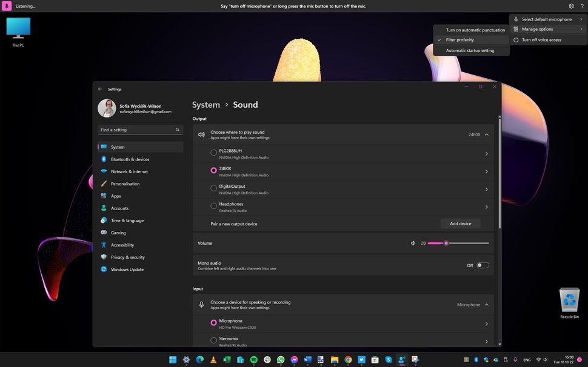Image resolution: width=588 pixels, height=367 pixels.
Task: Enable the Mono audio toggle
Action: [x=482, y=265]
